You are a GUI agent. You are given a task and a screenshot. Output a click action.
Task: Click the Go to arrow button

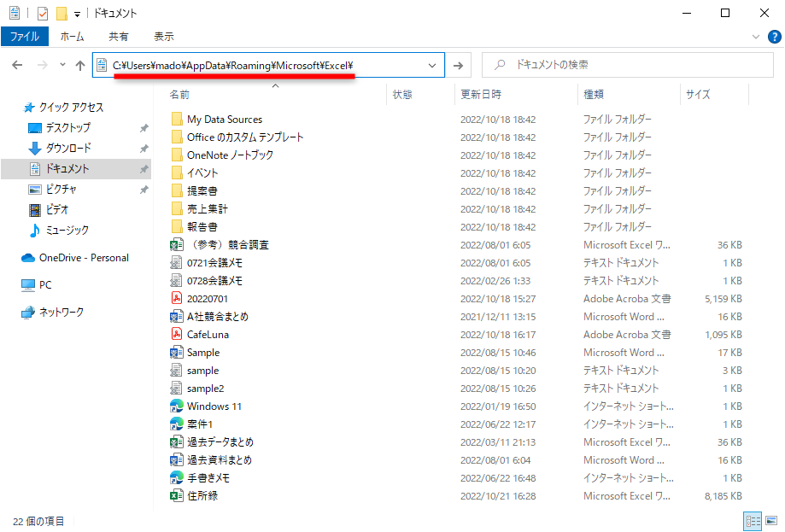point(458,66)
